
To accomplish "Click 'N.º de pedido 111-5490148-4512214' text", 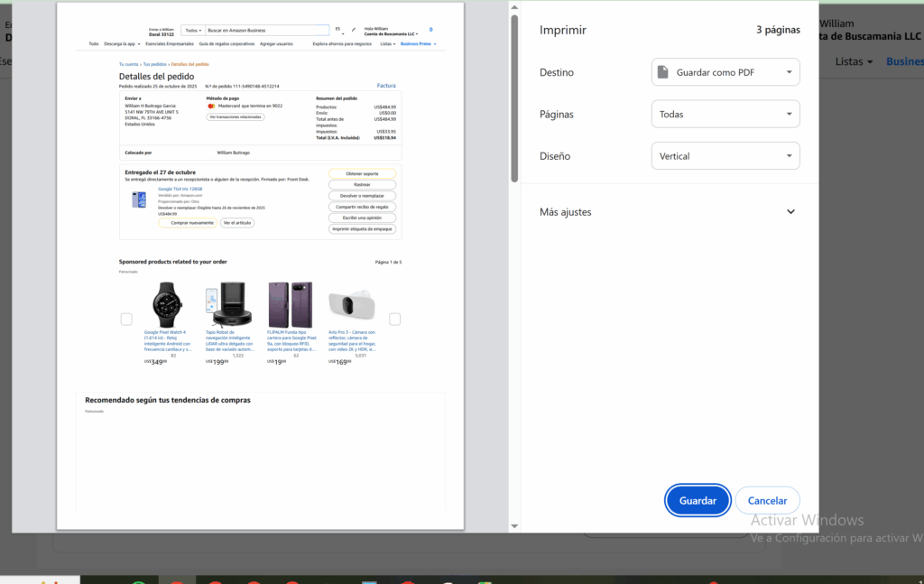I will pyautogui.click(x=242, y=86).
